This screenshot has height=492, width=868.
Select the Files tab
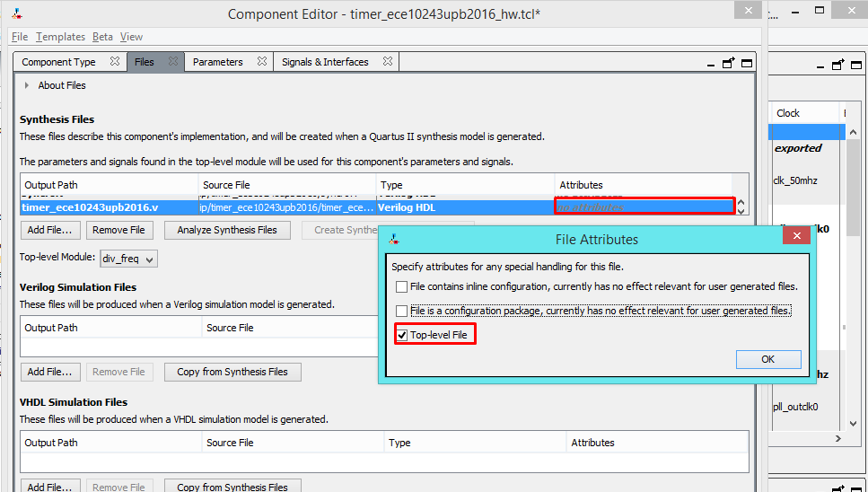tap(144, 62)
